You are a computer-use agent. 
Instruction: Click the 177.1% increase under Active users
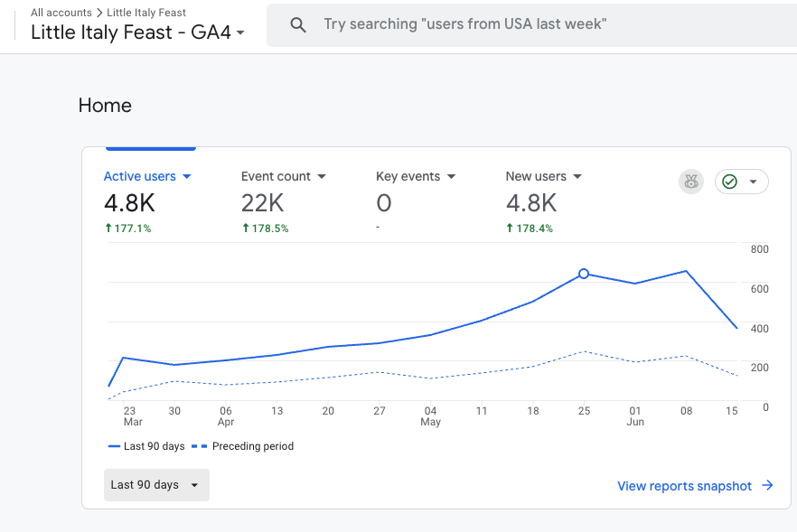(x=128, y=229)
